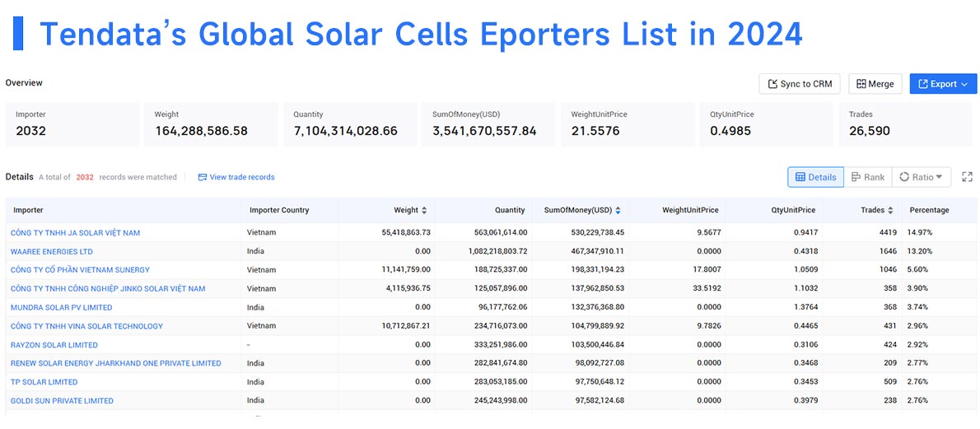Click the Sync to CRM button
Viewport: 980px width, 429px height.
[x=800, y=84]
